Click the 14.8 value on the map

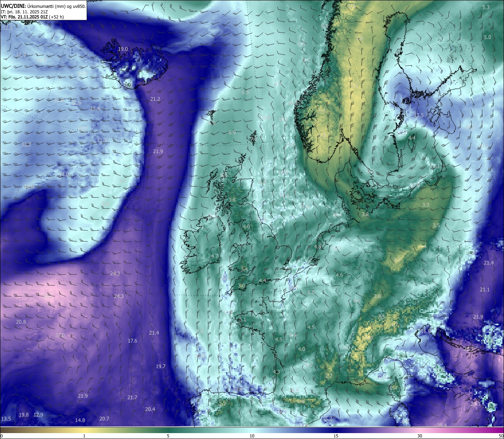click(80, 420)
